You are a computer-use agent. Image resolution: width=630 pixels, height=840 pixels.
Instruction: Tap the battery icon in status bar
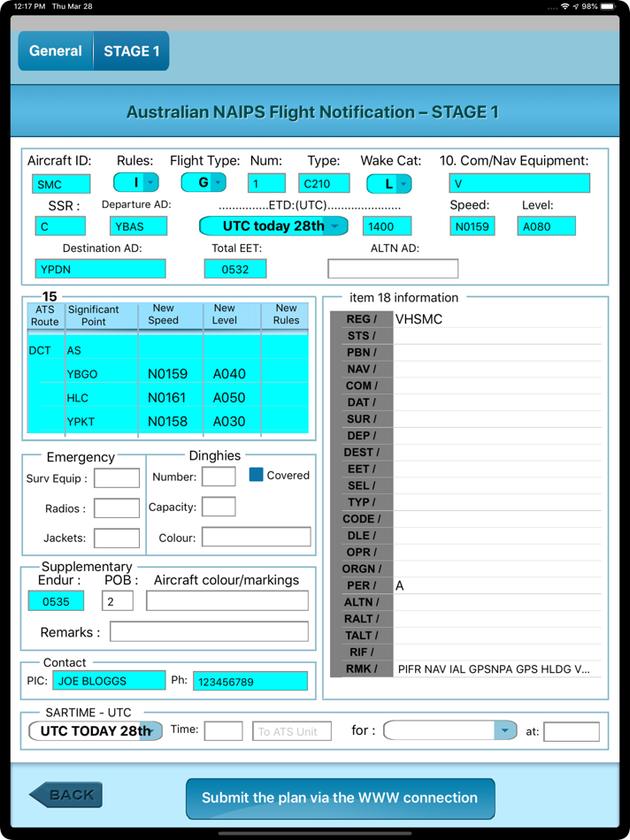(609, 6)
